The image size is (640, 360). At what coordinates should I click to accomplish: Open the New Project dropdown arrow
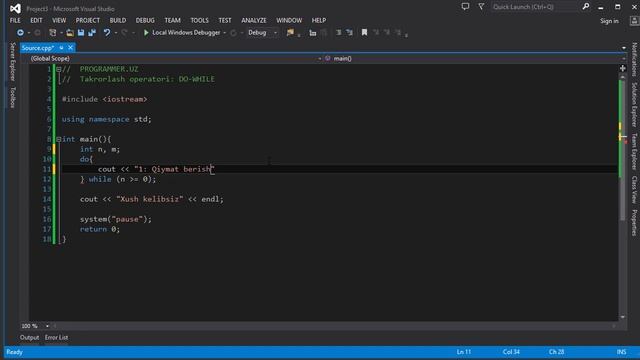pos(61,33)
